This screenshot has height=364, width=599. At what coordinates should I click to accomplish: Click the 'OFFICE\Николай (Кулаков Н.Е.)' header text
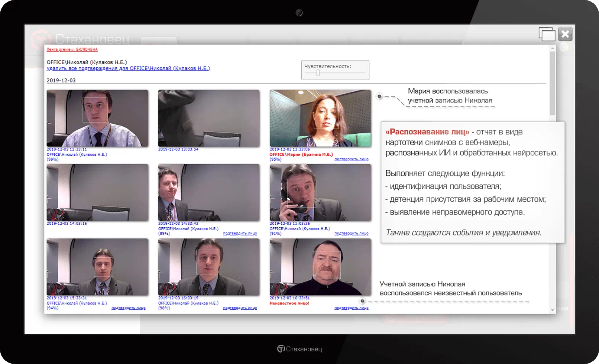[87, 62]
